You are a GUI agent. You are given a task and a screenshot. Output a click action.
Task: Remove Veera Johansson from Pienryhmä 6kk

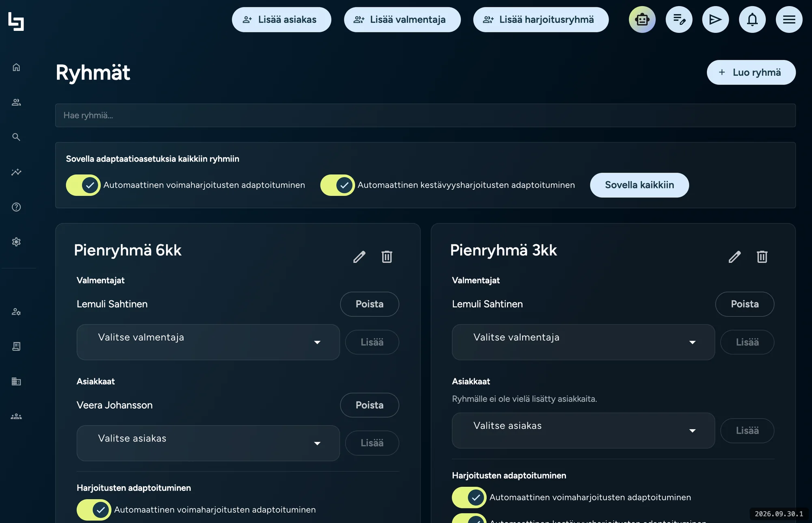tap(369, 405)
